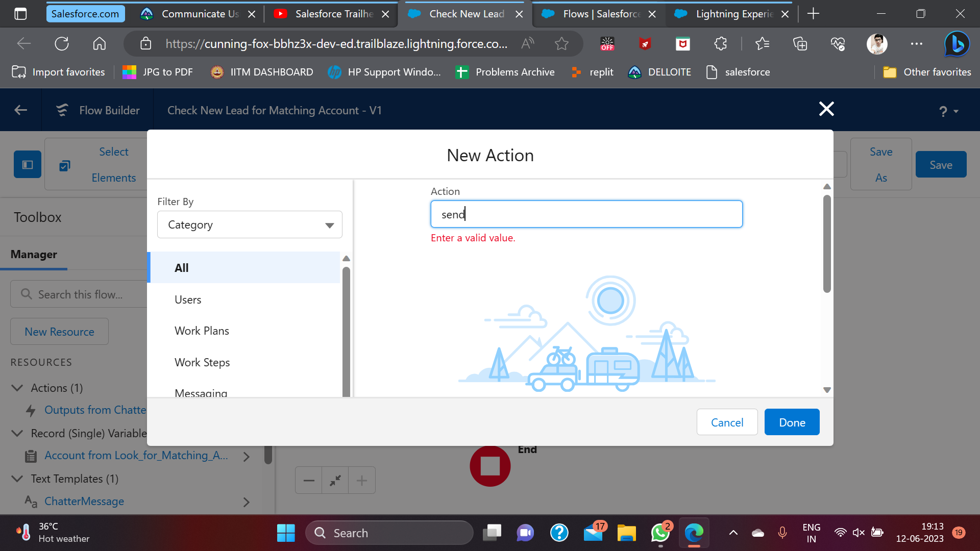Toggle the toolbox panel icon
Viewport: 980px width, 551px height.
[x=28, y=165]
